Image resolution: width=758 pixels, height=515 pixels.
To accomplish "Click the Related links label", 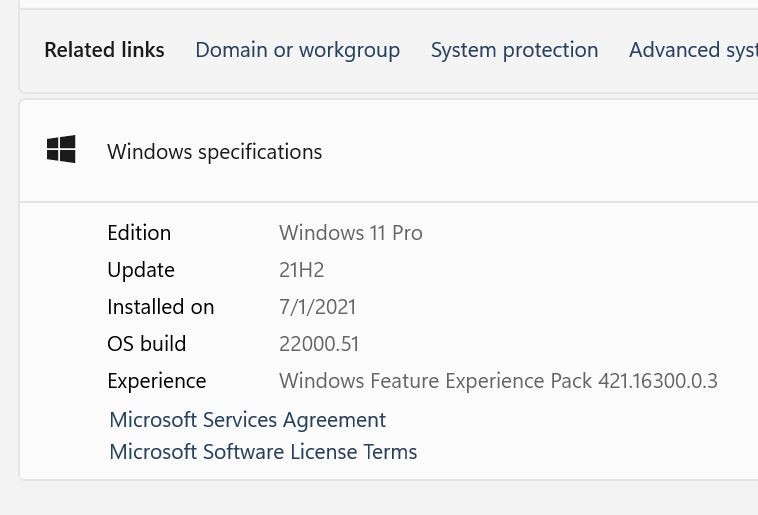I will point(104,50).
